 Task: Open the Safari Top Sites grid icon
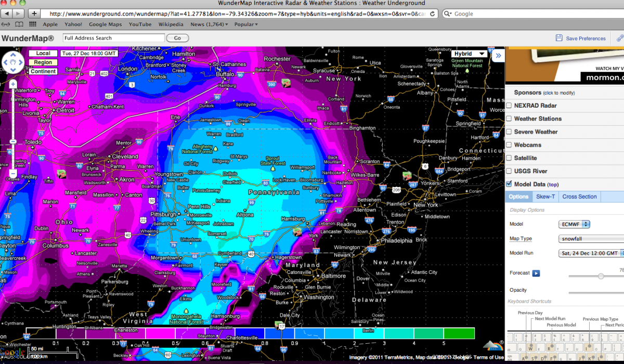tap(33, 24)
